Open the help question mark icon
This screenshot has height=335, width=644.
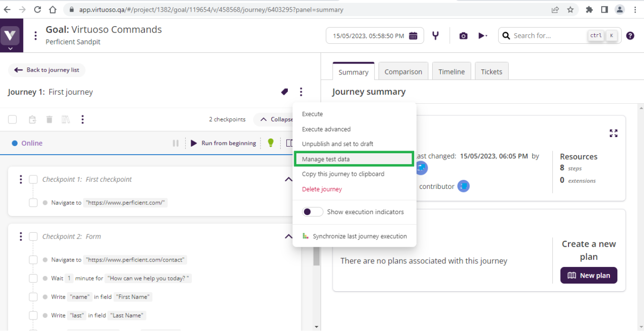(630, 36)
